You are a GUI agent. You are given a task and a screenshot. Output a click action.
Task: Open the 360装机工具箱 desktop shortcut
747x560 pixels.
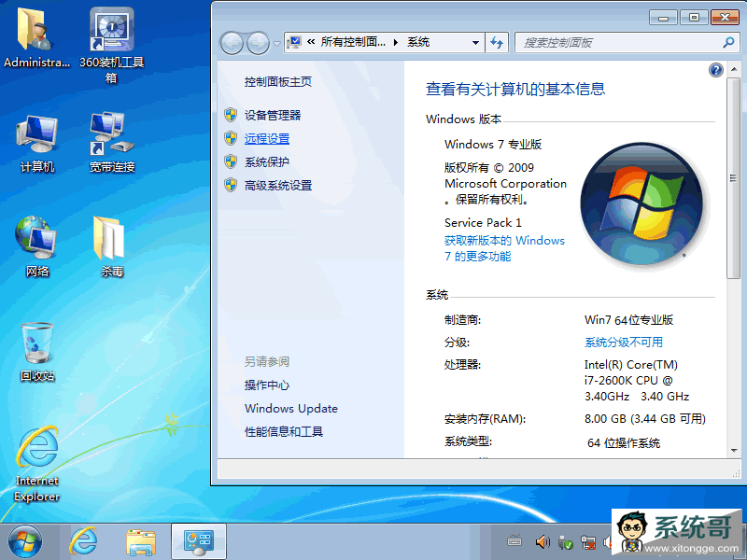click(x=111, y=45)
